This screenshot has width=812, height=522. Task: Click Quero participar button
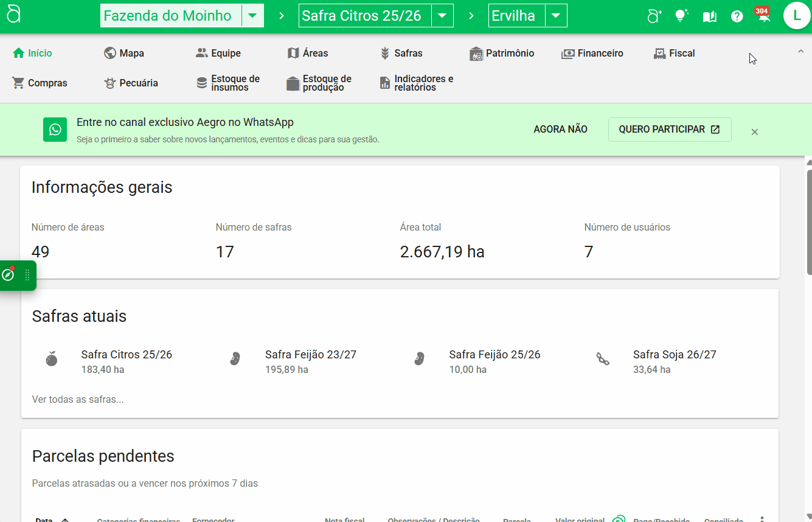pyautogui.click(x=670, y=130)
